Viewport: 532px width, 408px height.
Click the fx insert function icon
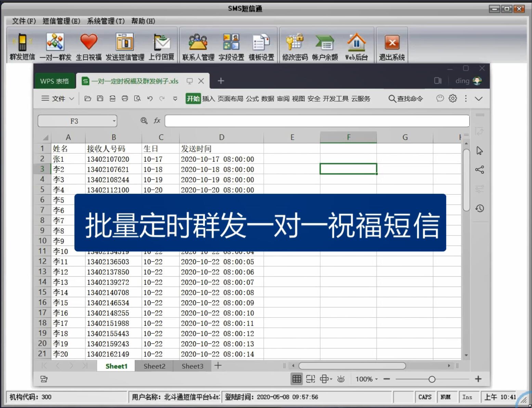(157, 121)
